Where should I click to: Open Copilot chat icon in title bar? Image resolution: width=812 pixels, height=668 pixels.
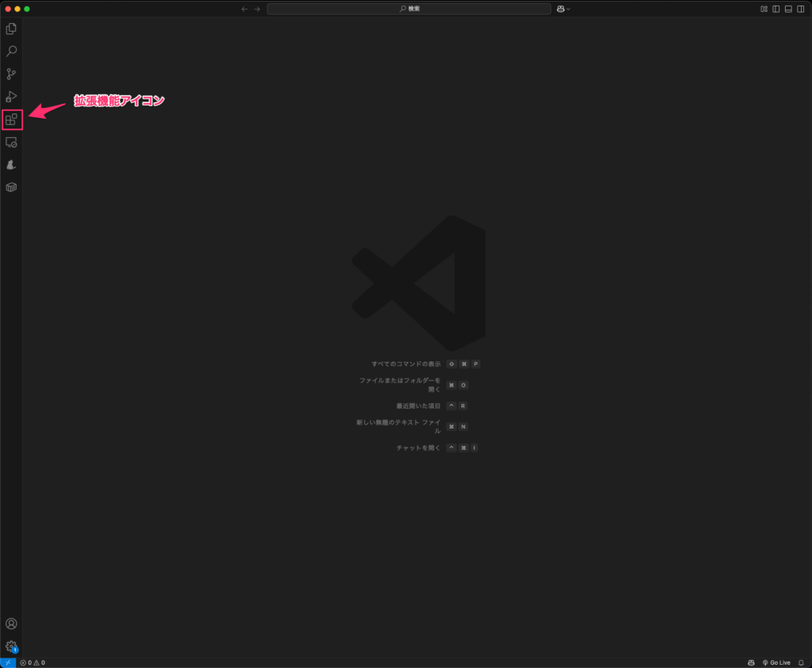pos(561,9)
